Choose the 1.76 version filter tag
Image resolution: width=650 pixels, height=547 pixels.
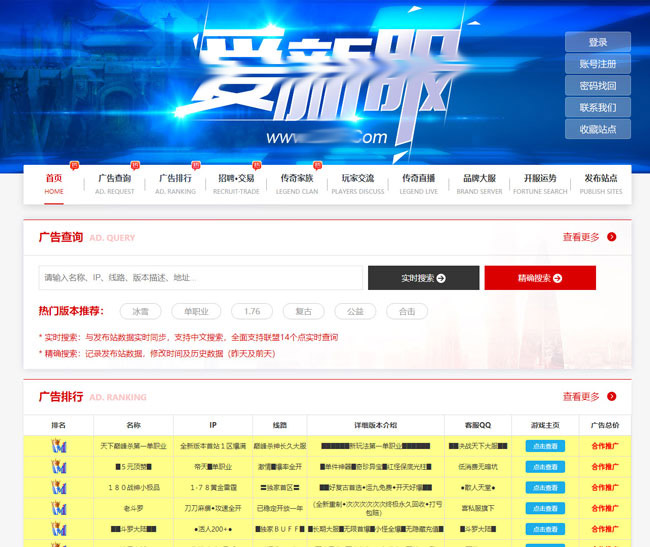(252, 312)
